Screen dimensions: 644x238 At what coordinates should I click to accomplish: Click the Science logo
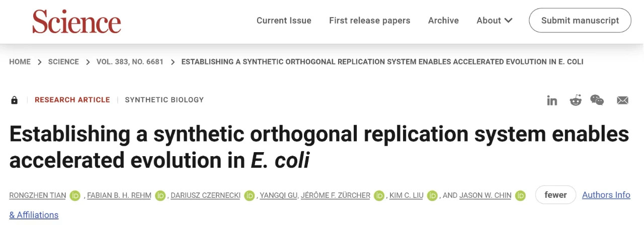click(76, 21)
